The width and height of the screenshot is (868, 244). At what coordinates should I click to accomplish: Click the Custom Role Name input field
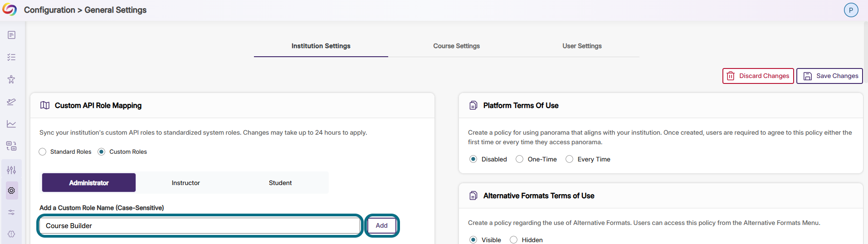pyautogui.click(x=200, y=225)
